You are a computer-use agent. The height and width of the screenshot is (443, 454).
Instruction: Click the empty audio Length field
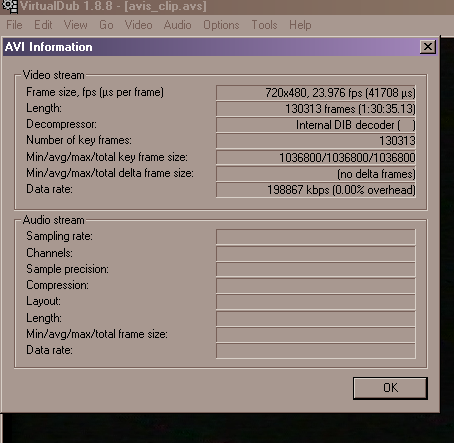tap(316, 318)
